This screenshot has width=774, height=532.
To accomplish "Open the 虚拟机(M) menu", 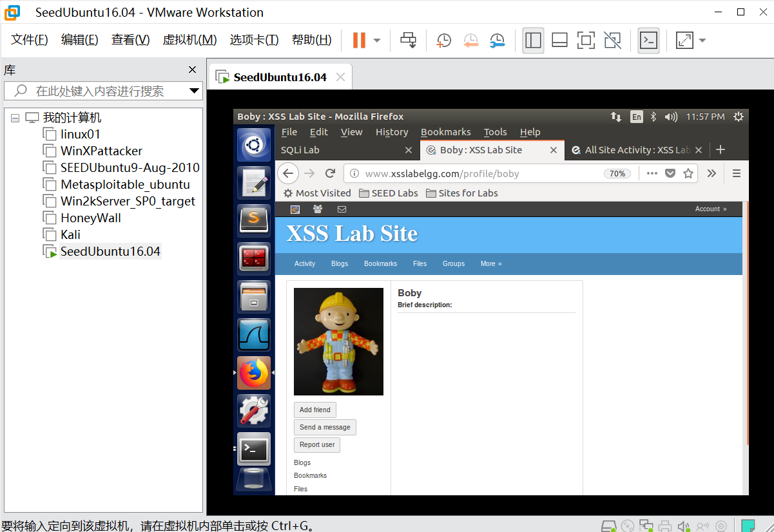I will click(x=189, y=40).
